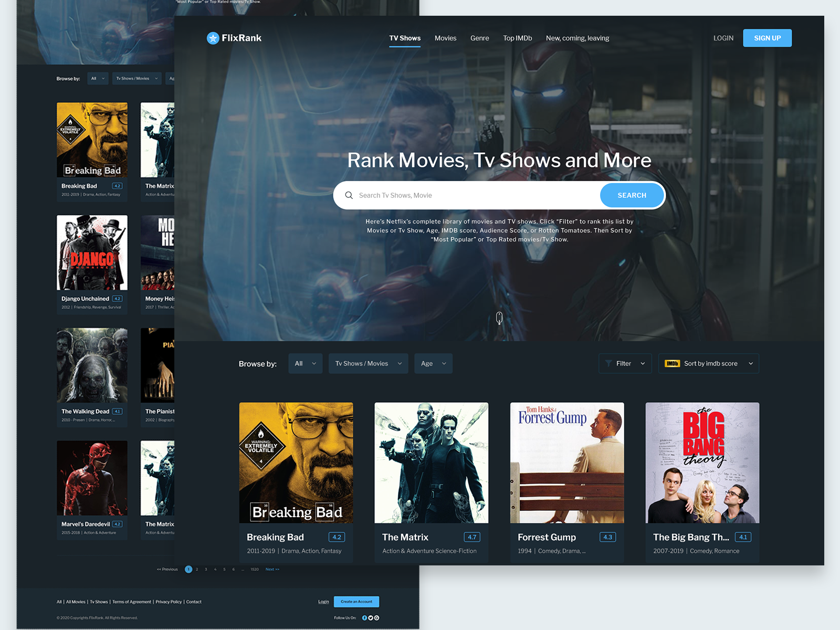Viewport: 840px width, 630px height.
Task: Open the Movies nav item
Action: [x=445, y=38]
